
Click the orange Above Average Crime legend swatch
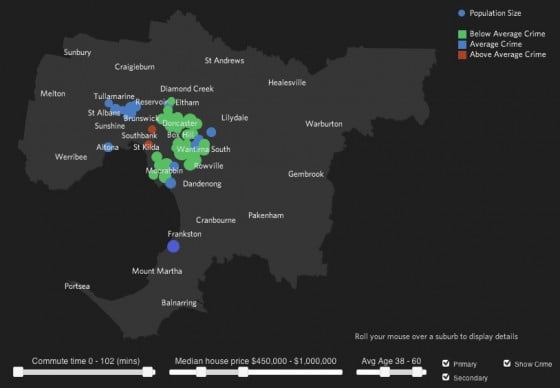462,55
